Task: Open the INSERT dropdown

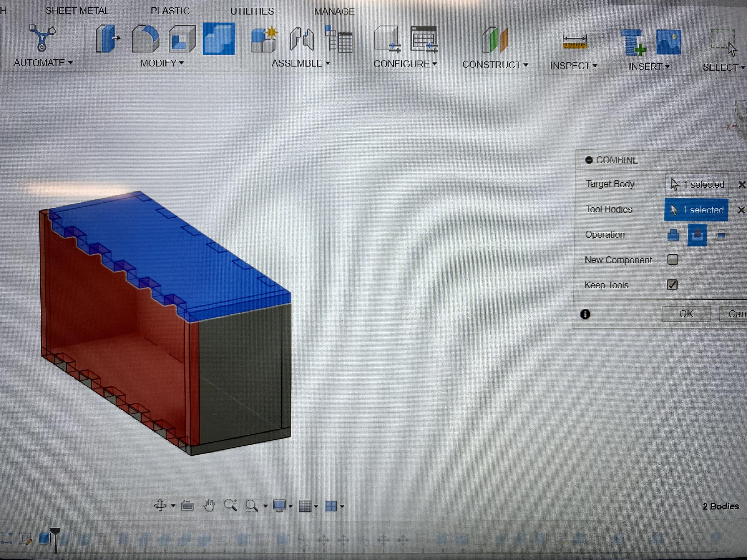Action: point(649,67)
